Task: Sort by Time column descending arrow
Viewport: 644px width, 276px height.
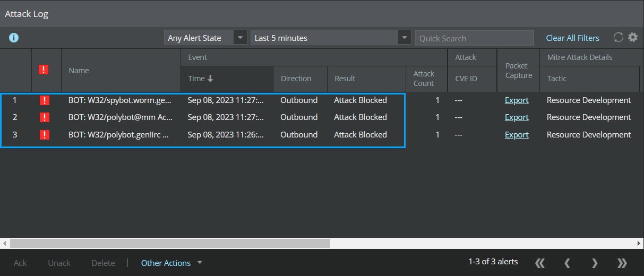Action: pos(210,79)
